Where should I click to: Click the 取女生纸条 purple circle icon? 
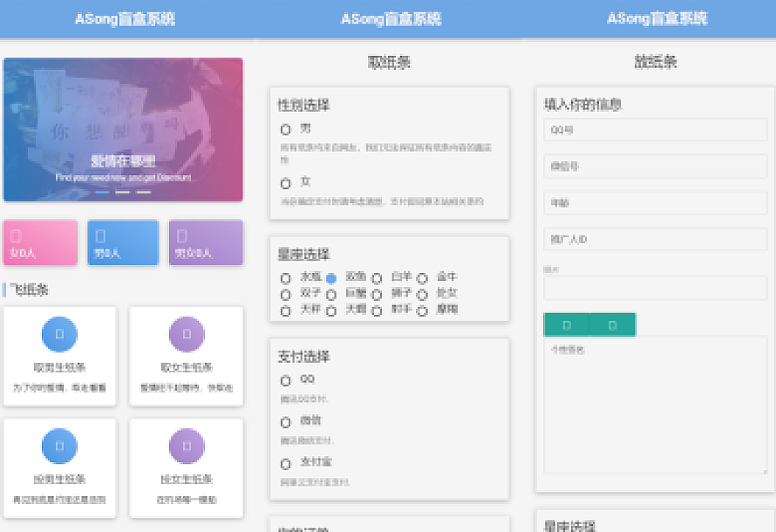pyautogui.click(x=187, y=334)
